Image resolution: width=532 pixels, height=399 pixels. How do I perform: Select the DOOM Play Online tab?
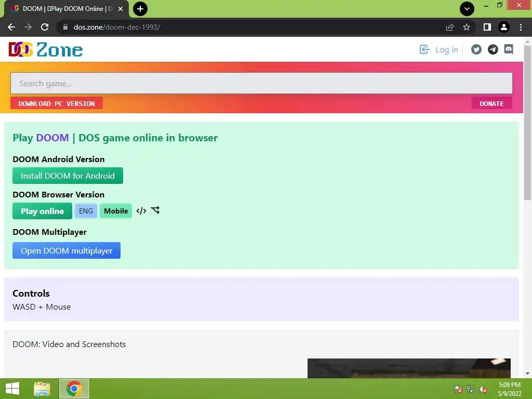(x=66, y=9)
